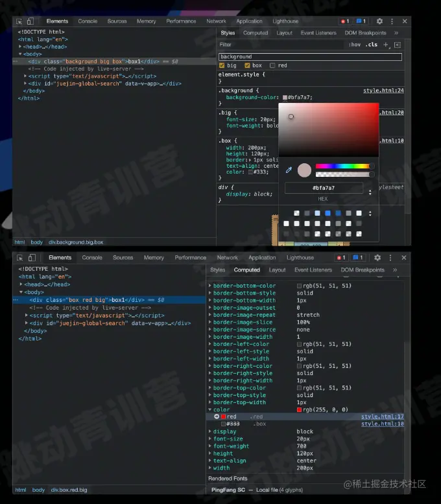The width and height of the screenshot is (441, 504).
Task: Collapse body element in upper DOM tree
Action: pyautogui.click(x=20, y=54)
